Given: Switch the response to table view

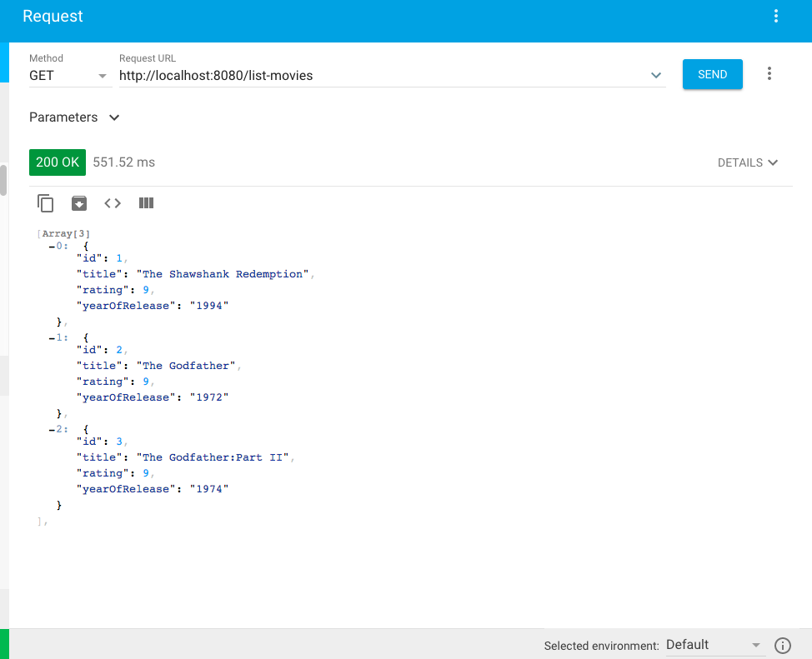Looking at the screenshot, I should click(x=146, y=203).
